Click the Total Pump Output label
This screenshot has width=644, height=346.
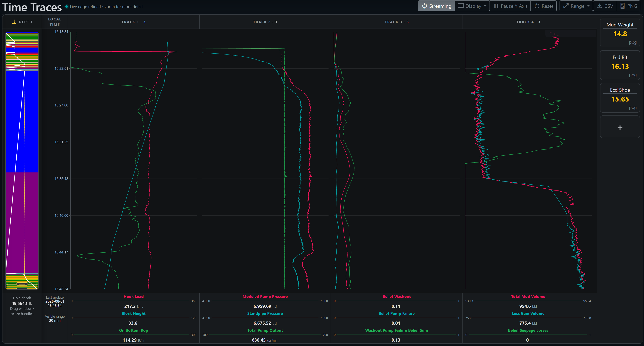[x=265, y=330]
